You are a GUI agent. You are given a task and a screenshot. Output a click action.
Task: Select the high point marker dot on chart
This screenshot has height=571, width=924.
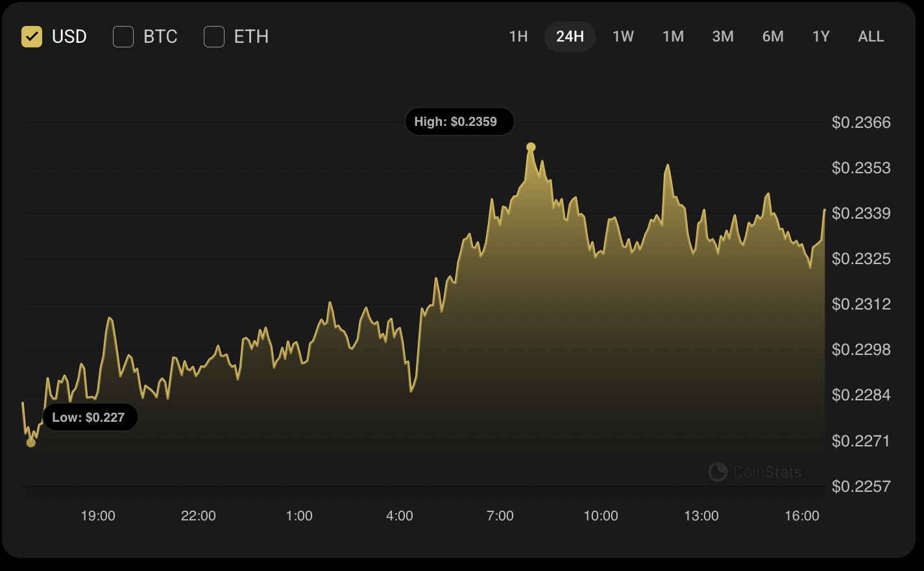[531, 147]
